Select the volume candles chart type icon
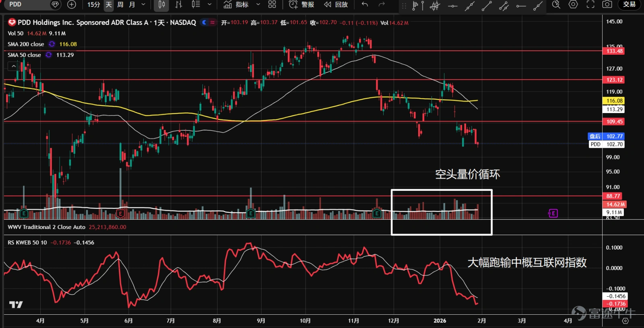 point(196,4)
